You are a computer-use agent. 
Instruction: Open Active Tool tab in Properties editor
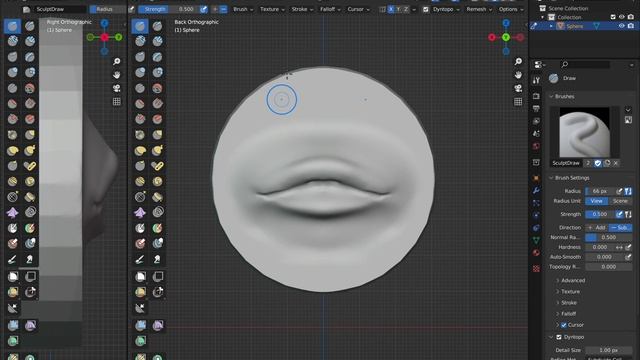point(536,80)
